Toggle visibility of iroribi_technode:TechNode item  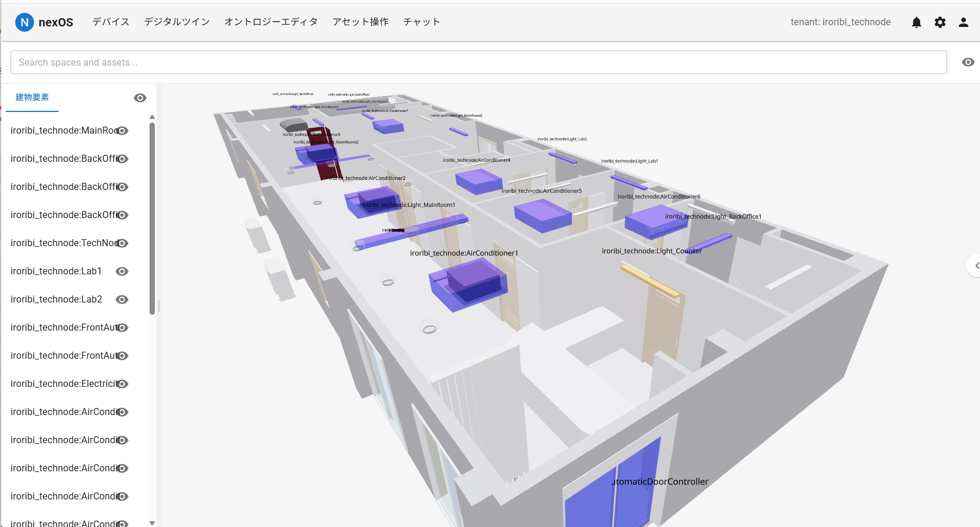122,243
